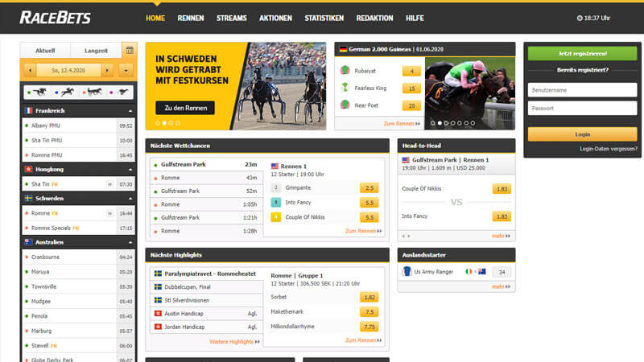
Task: Click the Us Army Ranger silks icon
Action: point(407,271)
